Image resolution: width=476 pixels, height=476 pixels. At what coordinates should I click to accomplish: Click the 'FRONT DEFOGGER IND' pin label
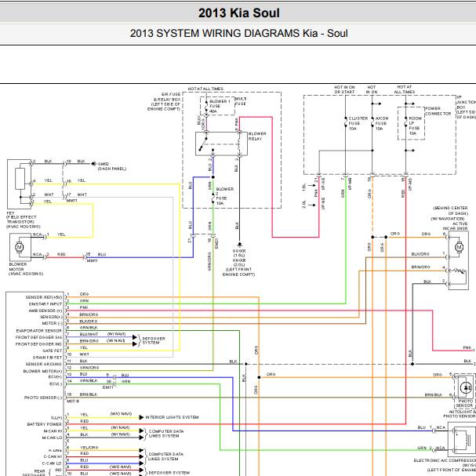point(38,344)
